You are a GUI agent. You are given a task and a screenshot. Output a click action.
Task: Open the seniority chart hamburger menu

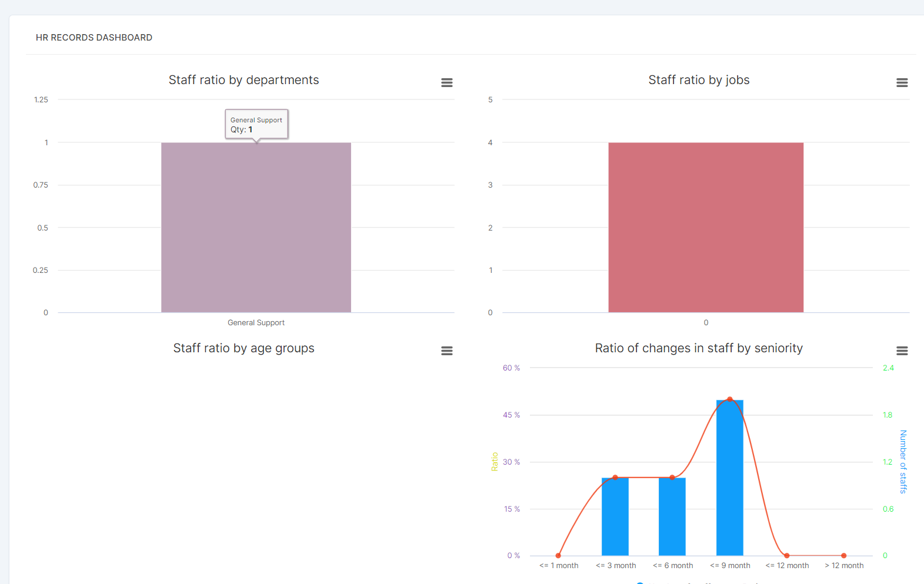pyautogui.click(x=902, y=351)
